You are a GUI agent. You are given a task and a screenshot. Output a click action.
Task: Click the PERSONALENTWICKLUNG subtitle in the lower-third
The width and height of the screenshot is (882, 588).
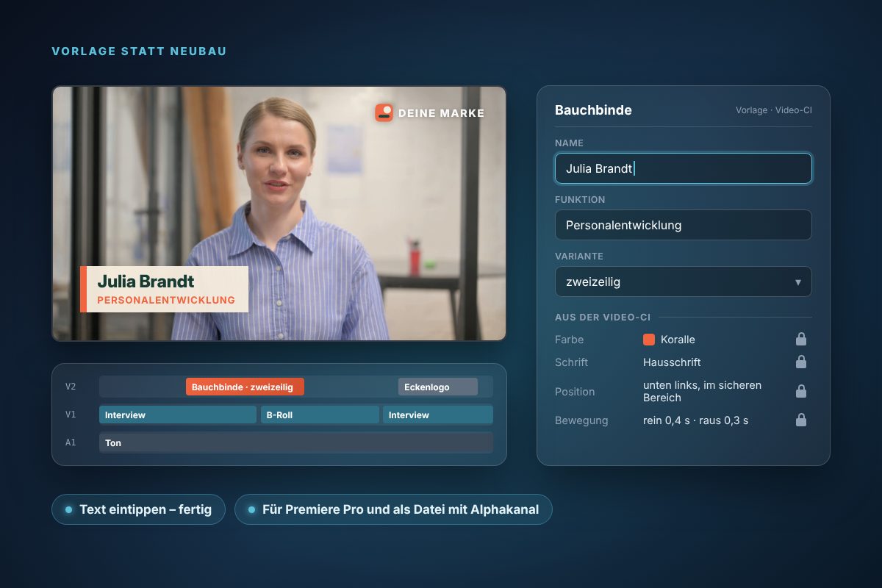[166, 300]
